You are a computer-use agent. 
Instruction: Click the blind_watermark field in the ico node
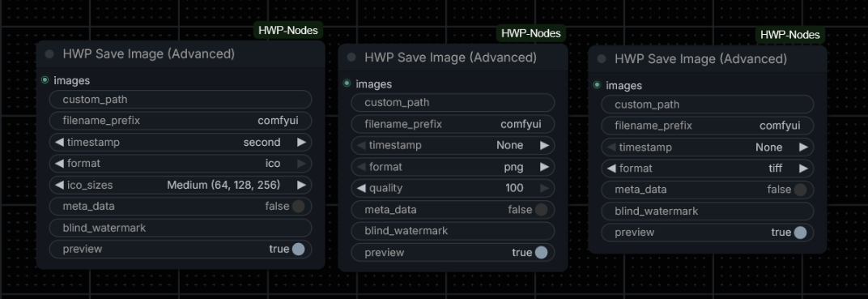click(181, 228)
